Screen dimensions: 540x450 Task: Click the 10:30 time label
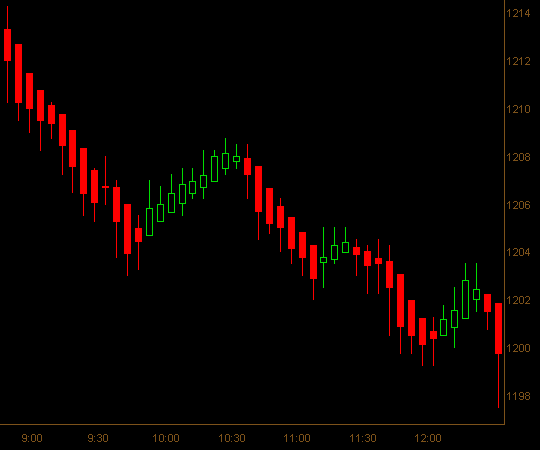[x=232, y=438]
